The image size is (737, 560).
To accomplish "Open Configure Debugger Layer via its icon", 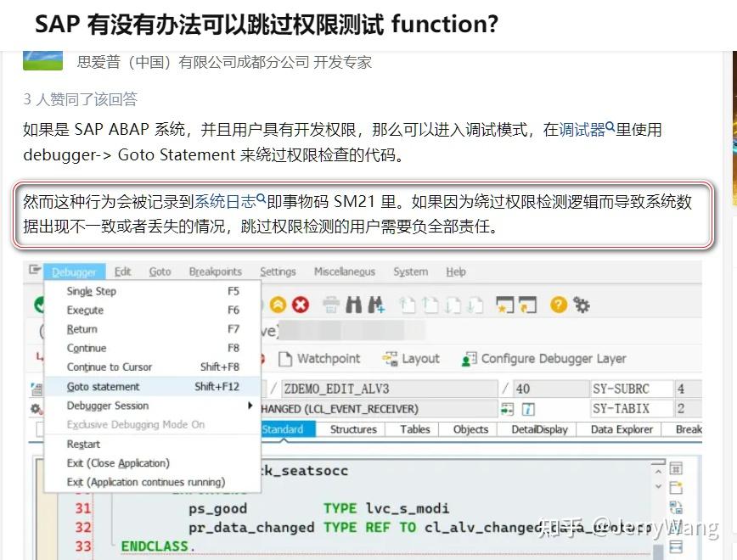I will (467, 358).
